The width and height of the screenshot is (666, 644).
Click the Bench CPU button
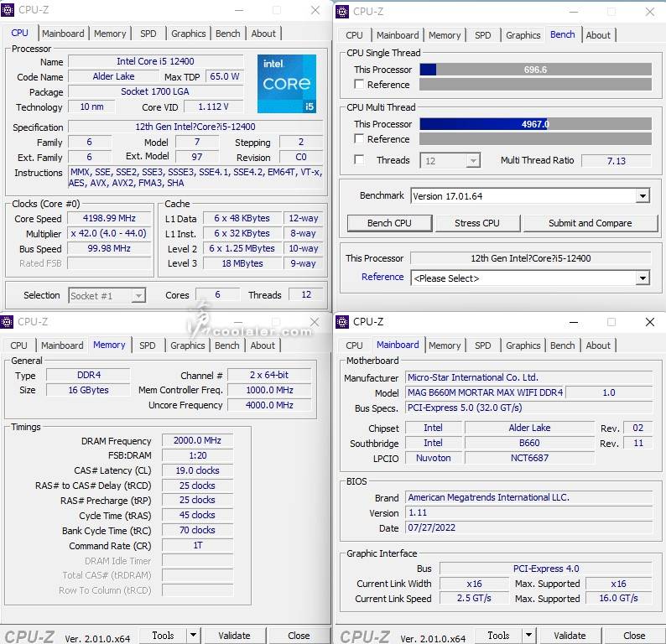[389, 223]
